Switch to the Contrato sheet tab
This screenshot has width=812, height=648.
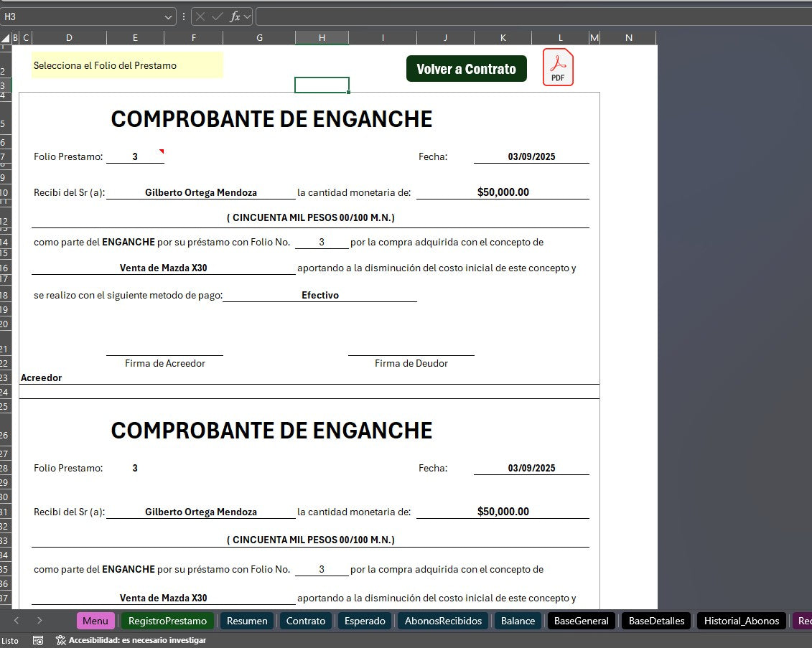coord(306,621)
